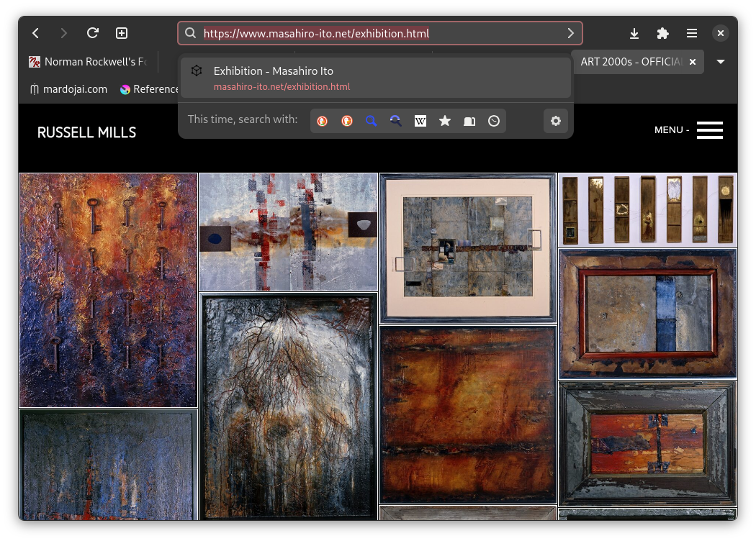The image size is (756, 541).
Task: Open the black-framed orange artwork thumbnail
Action: point(647,444)
